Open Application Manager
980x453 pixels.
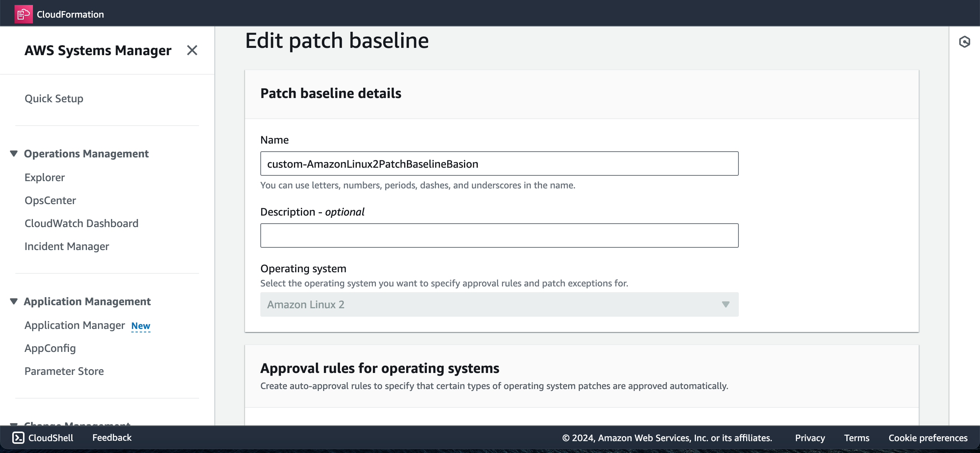click(x=75, y=325)
